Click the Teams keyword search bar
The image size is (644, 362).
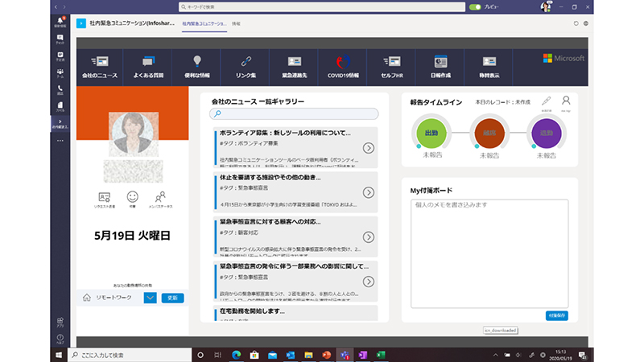tap(322, 7)
